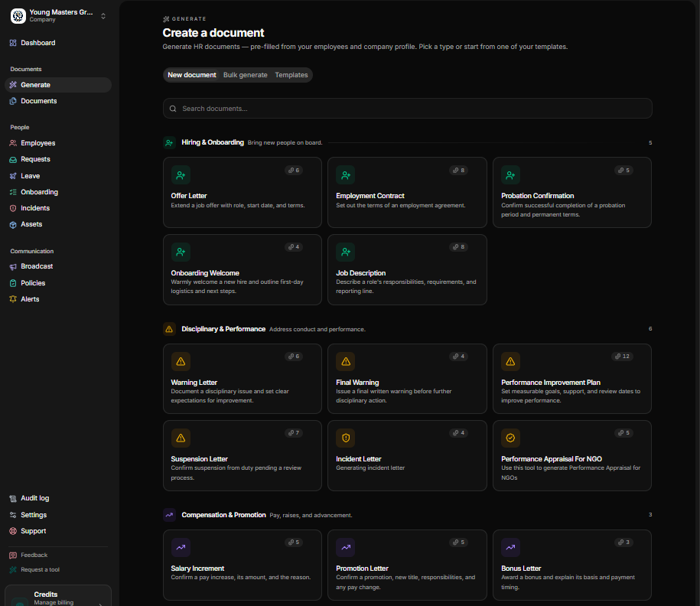Focus the Search documents field
Image resolution: width=700 pixels, height=606 pixels.
pyautogui.click(x=408, y=109)
